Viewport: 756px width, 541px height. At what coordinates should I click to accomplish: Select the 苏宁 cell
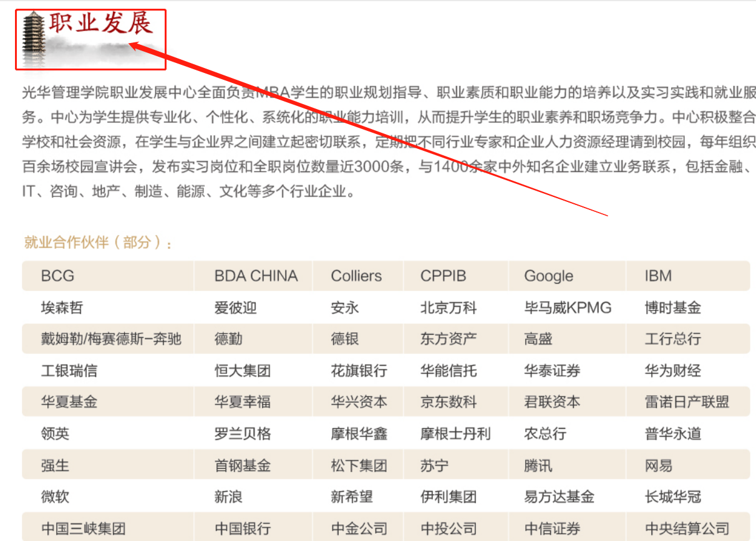click(434, 466)
